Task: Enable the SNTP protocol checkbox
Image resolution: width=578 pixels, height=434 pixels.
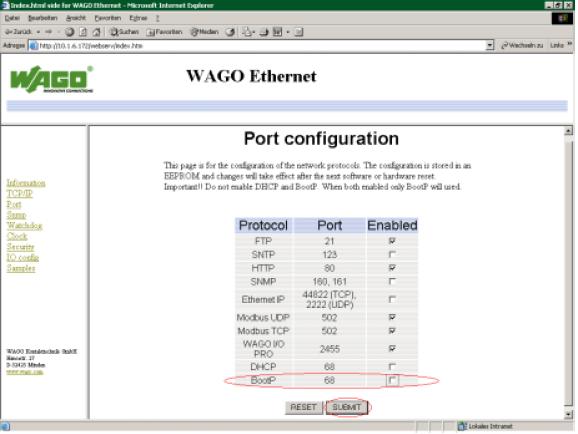Action: click(392, 254)
